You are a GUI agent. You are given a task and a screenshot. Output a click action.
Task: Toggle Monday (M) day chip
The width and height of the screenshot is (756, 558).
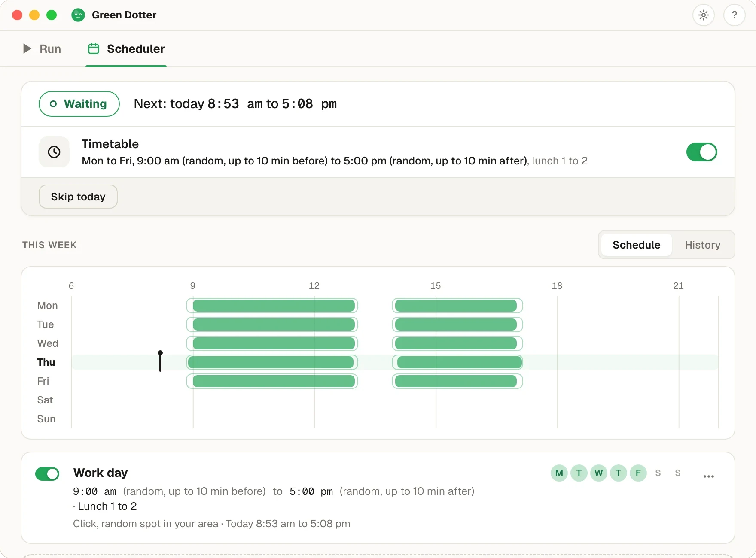click(559, 473)
